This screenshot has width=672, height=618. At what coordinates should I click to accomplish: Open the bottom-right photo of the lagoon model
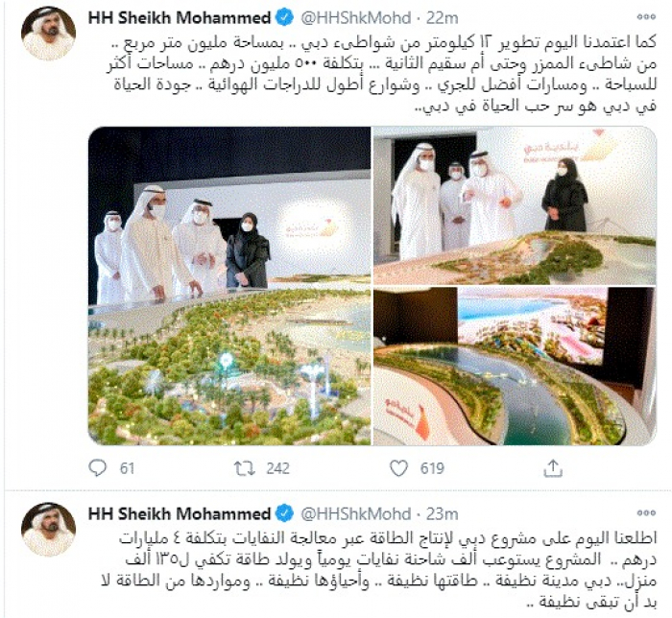click(x=515, y=367)
